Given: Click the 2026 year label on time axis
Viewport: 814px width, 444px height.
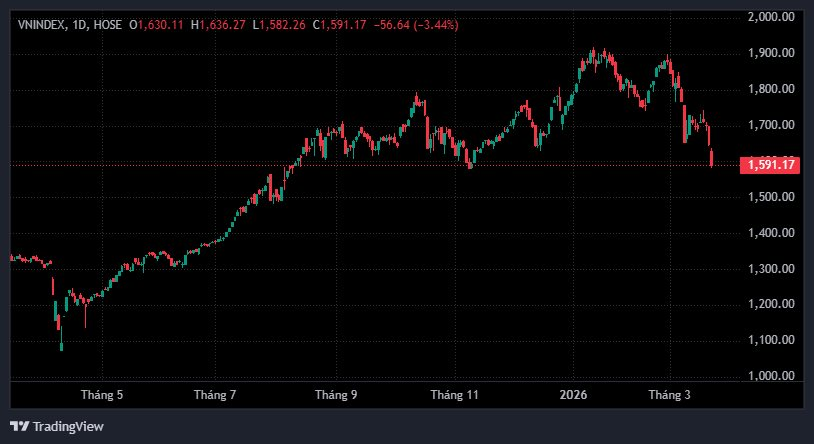Looking at the screenshot, I should (x=573, y=395).
